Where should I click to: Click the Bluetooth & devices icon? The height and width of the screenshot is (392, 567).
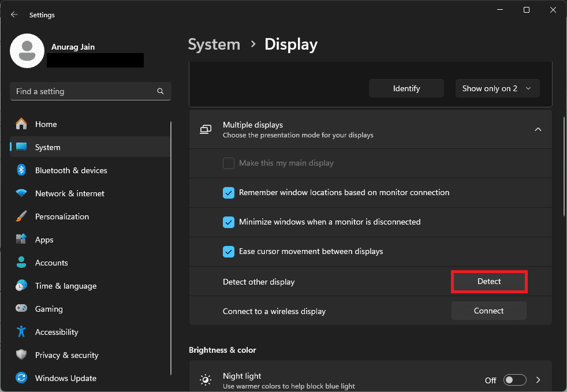click(21, 170)
